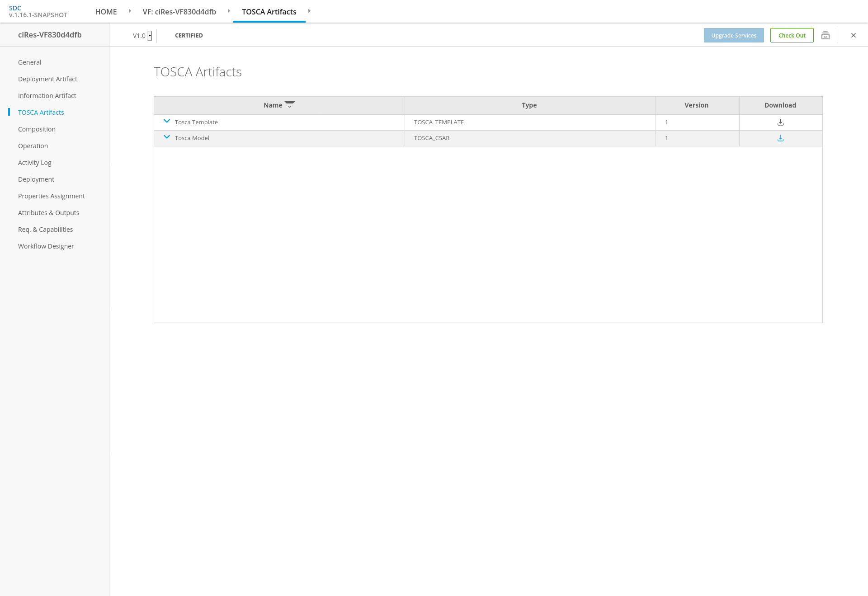Click the arrow after VF breadcrumb

(229, 11)
